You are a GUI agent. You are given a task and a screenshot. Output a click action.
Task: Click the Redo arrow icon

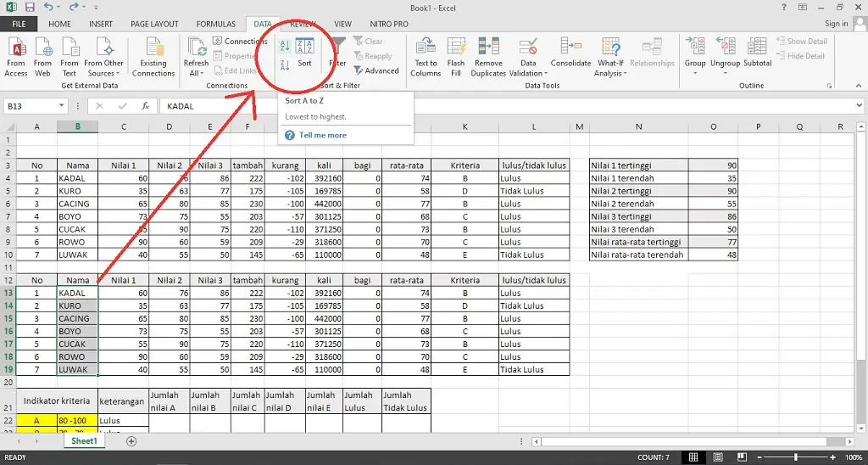coord(74,8)
